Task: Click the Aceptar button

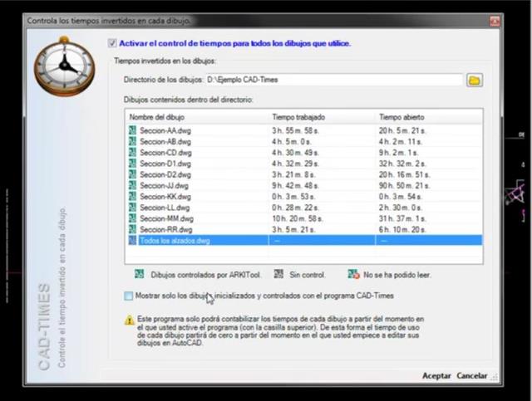Action: [x=436, y=375]
